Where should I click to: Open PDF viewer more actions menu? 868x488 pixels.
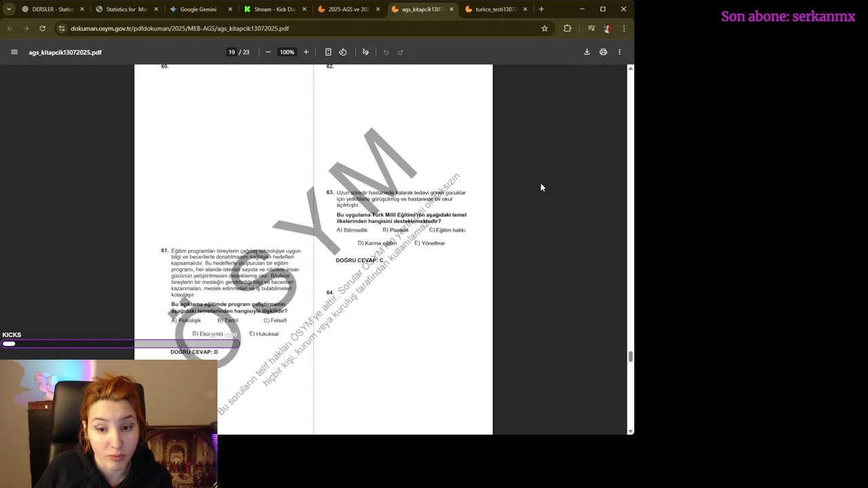(619, 52)
